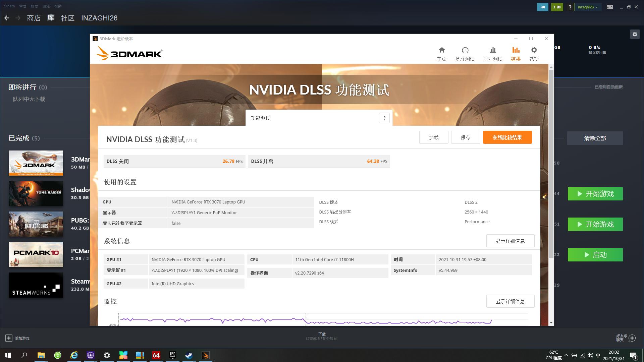Click the Steam back navigation arrow
This screenshot has width=644, height=362.
point(7,18)
